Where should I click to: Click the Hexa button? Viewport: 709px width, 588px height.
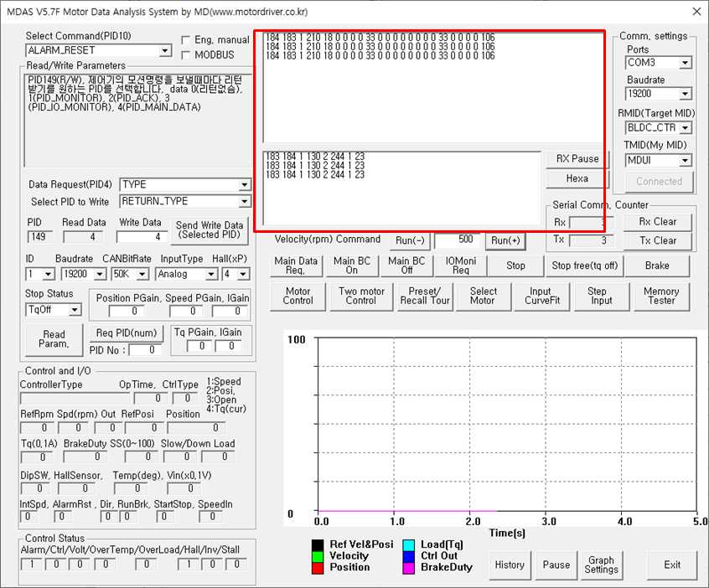tap(577, 179)
